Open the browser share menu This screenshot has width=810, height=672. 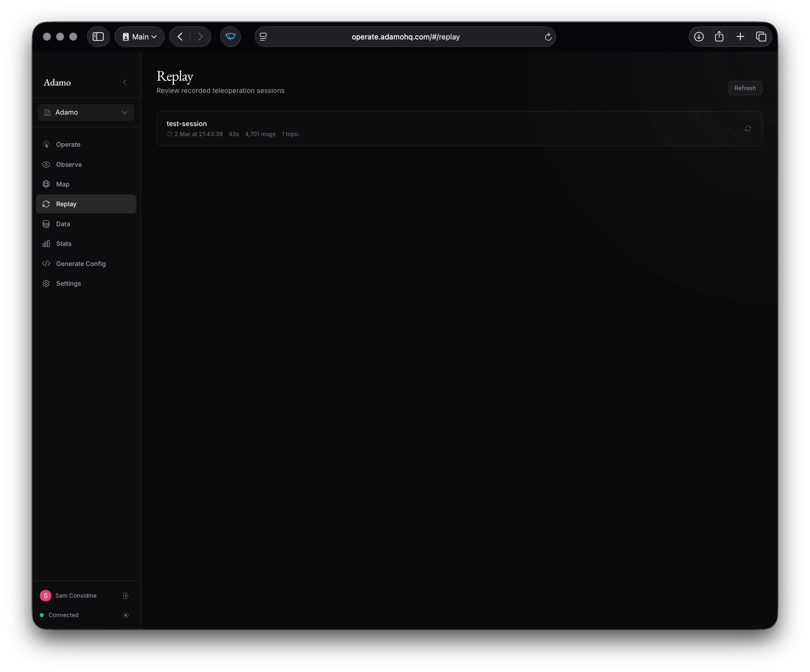719,37
